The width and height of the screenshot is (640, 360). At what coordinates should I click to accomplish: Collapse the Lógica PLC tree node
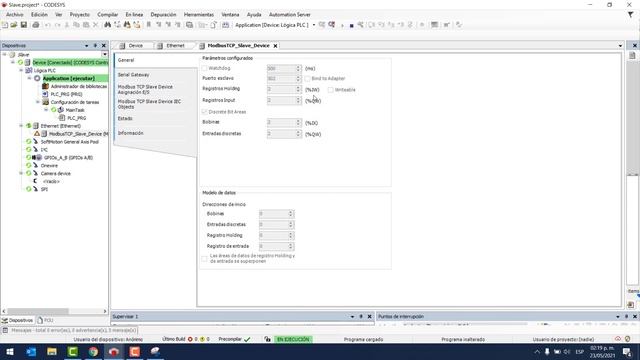[21, 71]
